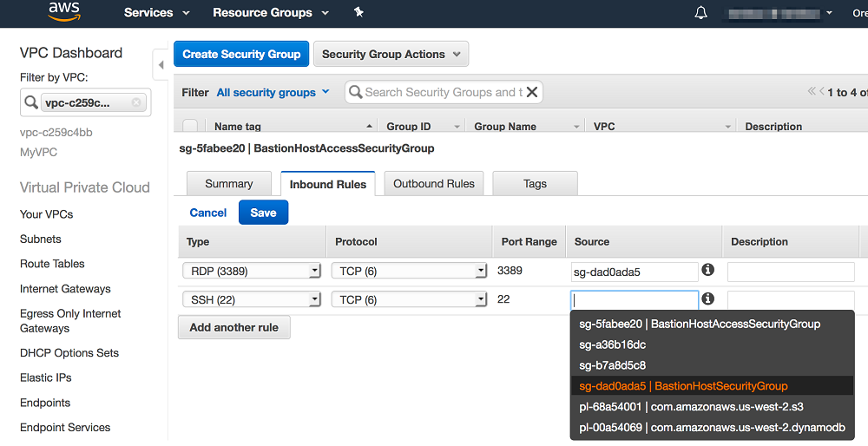Clear the vpc-c259c filter tag
The image size is (868, 446).
pos(136,102)
